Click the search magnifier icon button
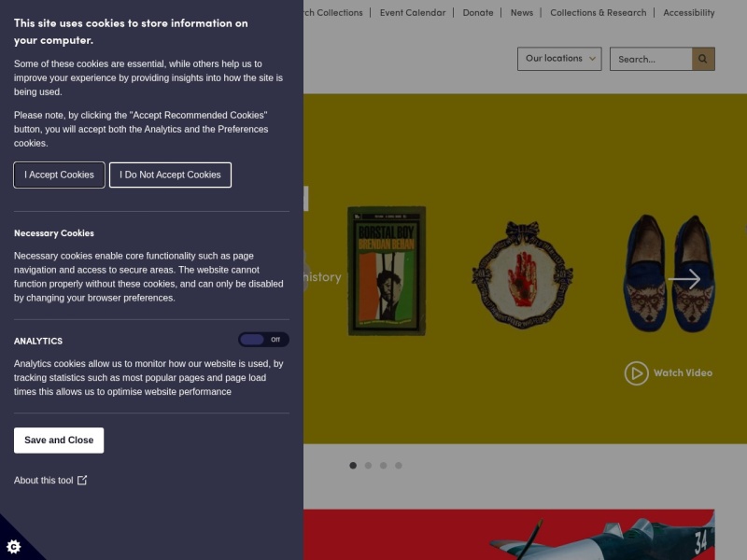This screenshot has height=560, width=747. point(703,59)
